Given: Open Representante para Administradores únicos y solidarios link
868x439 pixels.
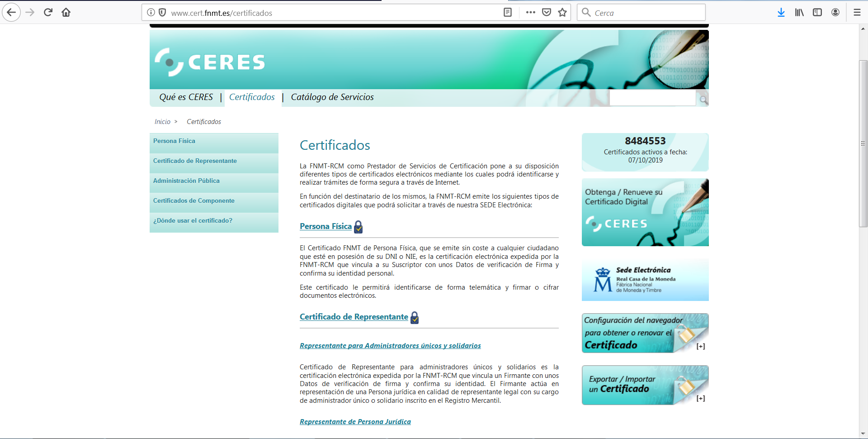Looking at the screenshot, I should click(x=390, y=346).
